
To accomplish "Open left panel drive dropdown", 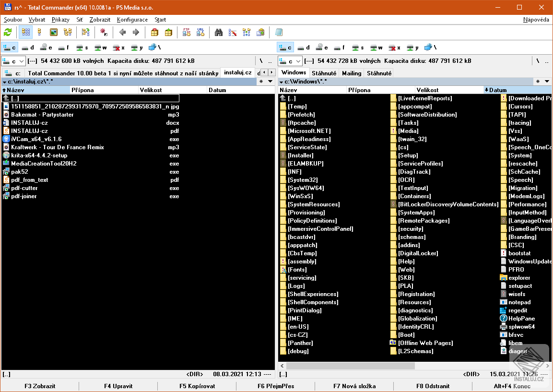I will [x=13, y=61].
